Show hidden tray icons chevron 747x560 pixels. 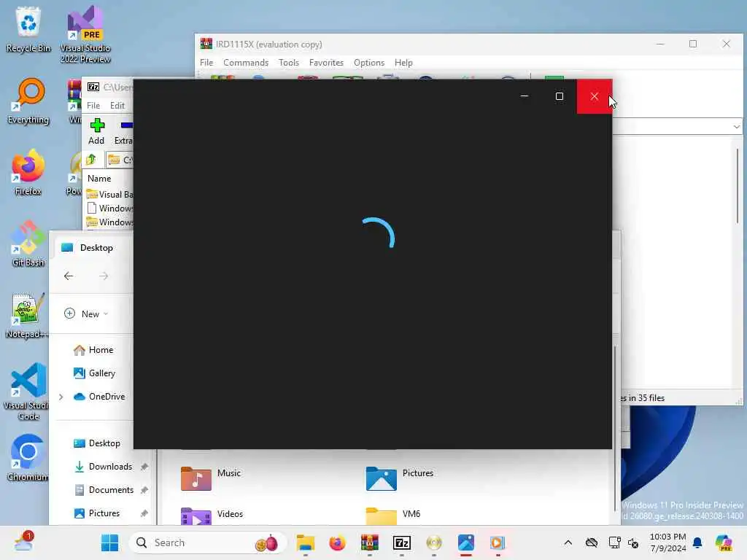pyautogui.click(x=568, y=542)
